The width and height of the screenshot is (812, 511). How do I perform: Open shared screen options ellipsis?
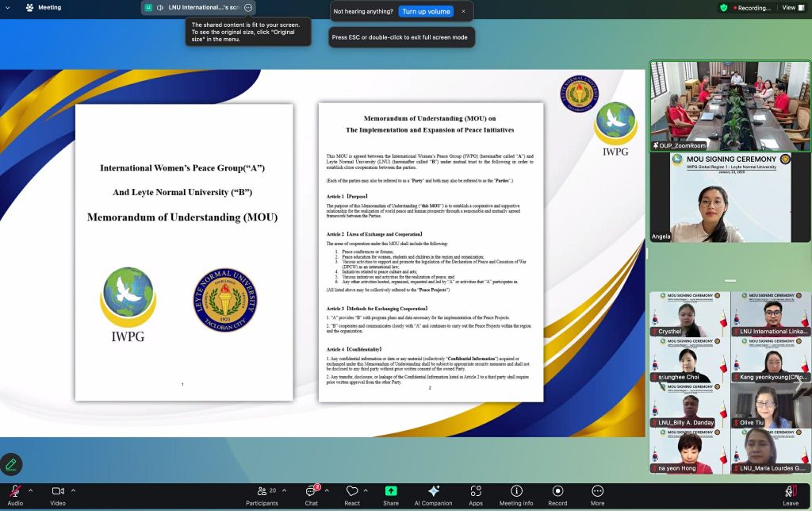click(248, 8)
